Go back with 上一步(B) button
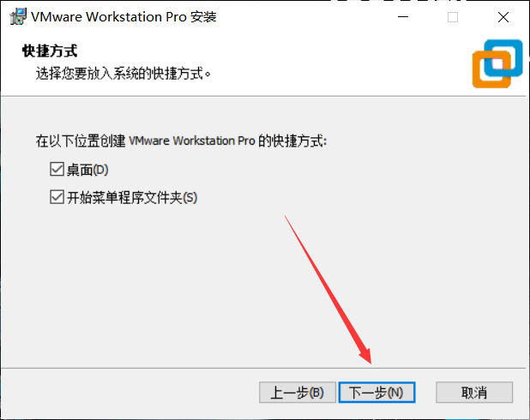Screen dimensions: 530x420 coord(298,393)
